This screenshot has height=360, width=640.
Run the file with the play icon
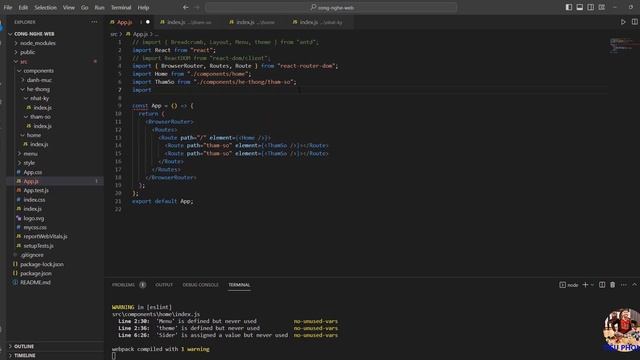623,22
